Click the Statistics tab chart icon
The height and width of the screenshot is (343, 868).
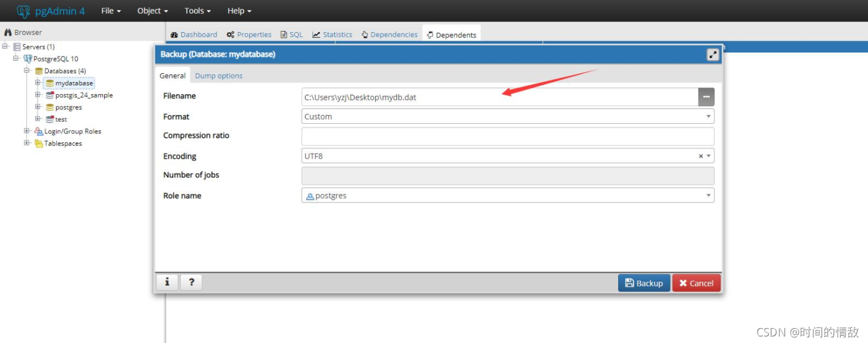[x=316, y=35]
